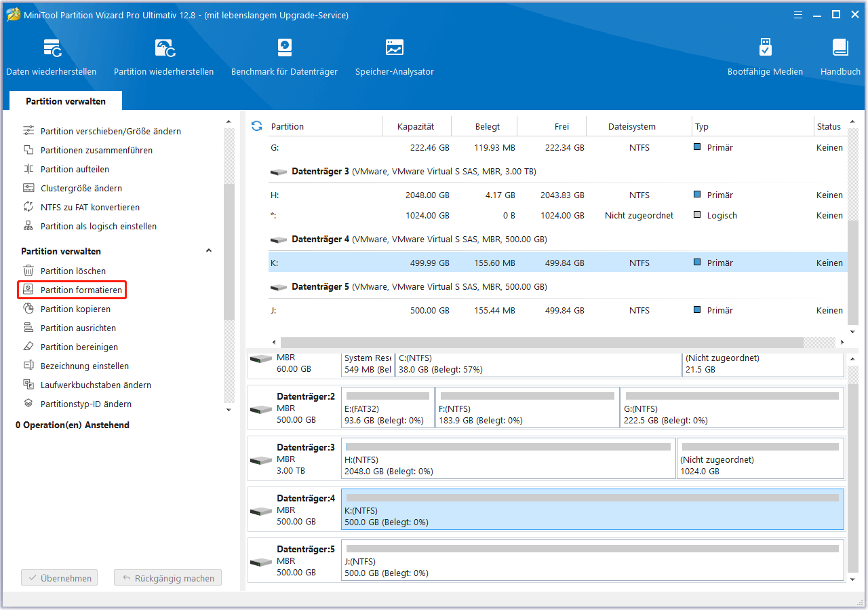Click the Rückgängig machen button
This screenshot has width=868, height=610.
pyautogui.click(x=167, y=578)
